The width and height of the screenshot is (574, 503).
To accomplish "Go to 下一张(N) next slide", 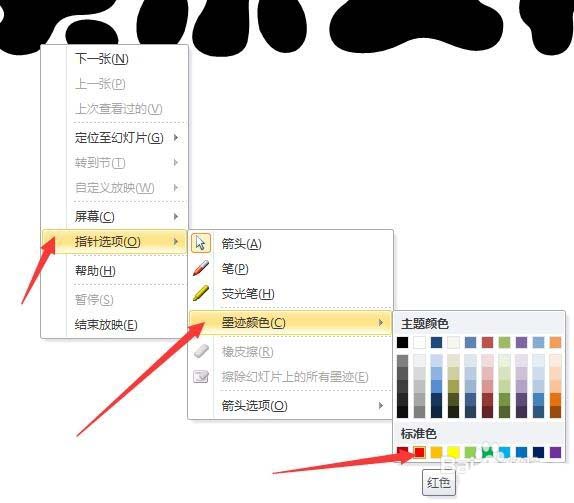I will (115, 59).
